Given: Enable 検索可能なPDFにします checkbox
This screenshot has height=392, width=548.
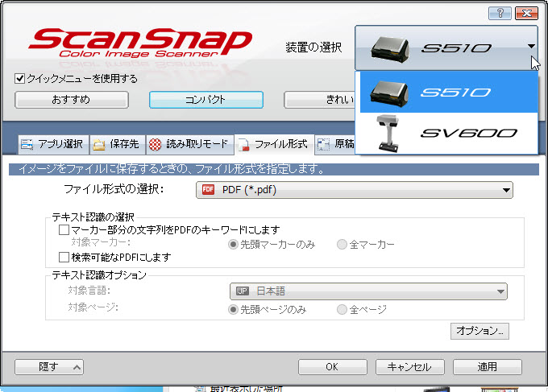Looking at the screenshot, I should coord(64,258).
